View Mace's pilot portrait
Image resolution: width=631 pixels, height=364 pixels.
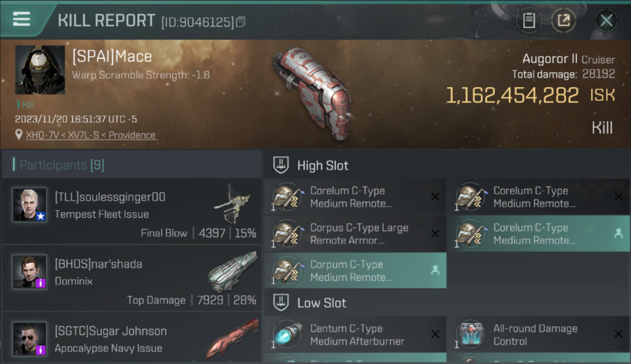pyautogui.click(x=40, y=70)
